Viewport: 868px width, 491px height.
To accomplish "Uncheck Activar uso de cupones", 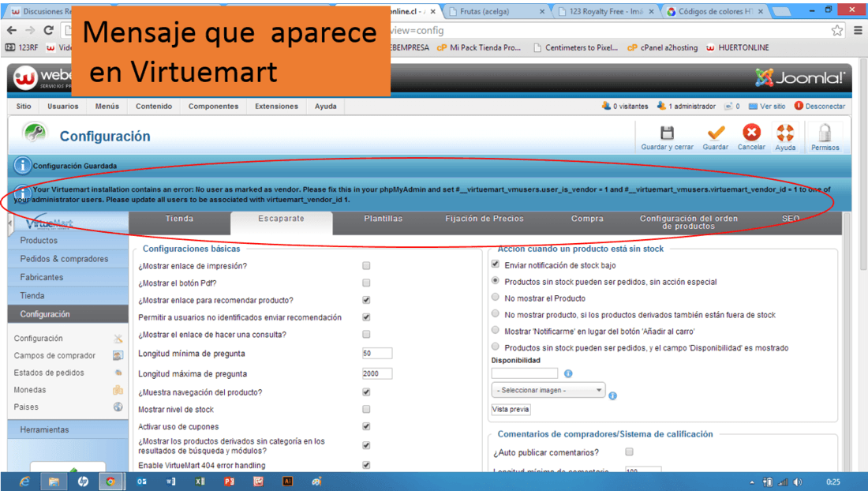I will (x=366, y=426).
